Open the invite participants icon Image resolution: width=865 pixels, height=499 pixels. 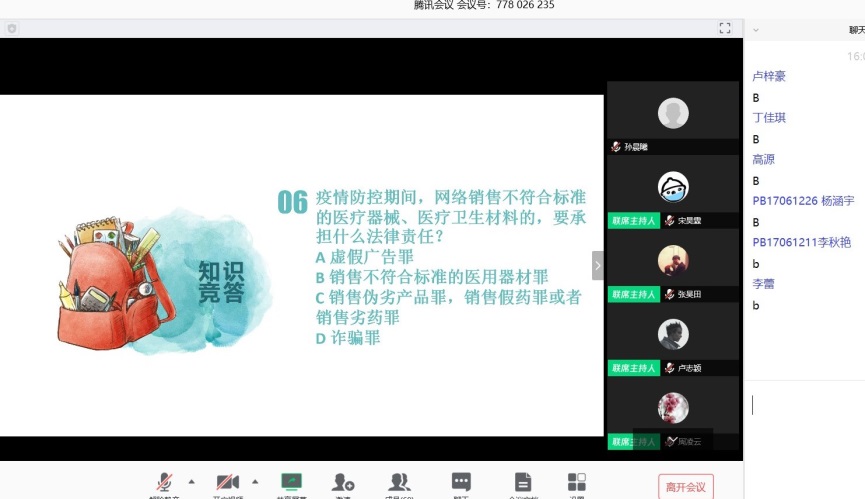pyautogui.click(x=343, y=484)
